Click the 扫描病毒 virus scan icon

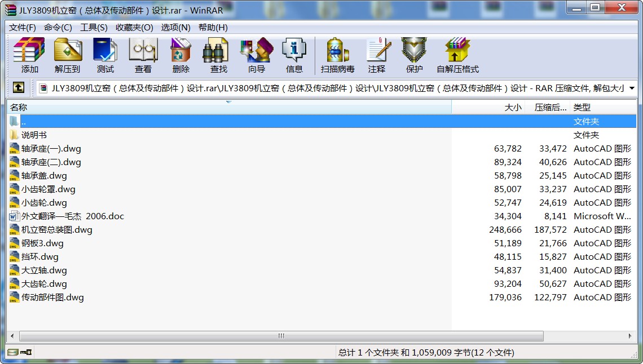tap(337, 55)
